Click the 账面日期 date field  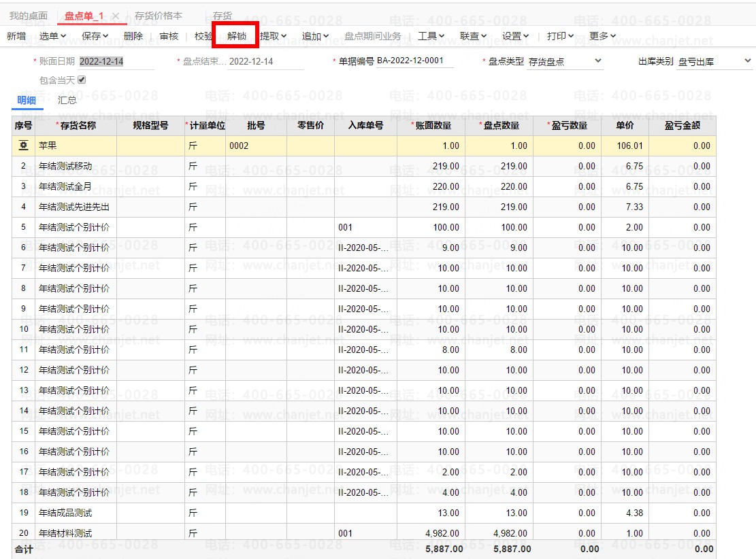pos(116,61)
